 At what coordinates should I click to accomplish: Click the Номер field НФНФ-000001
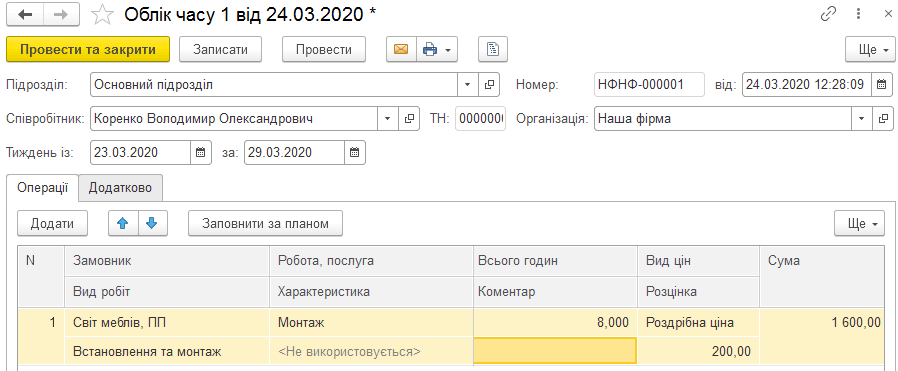pyautogui.click(x=649, y=85)
